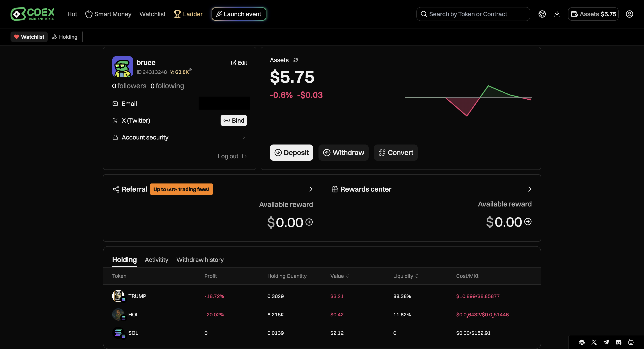Open the download app icon in header
Image resolution: width=644 pixels, height=349 pixels.
coord(557,14)
